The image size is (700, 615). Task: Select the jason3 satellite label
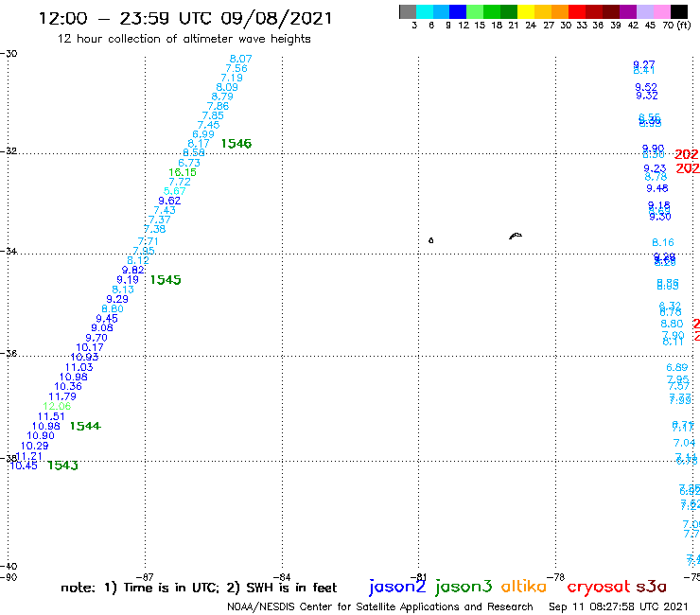pyautogui.click(x=464, y=587)
